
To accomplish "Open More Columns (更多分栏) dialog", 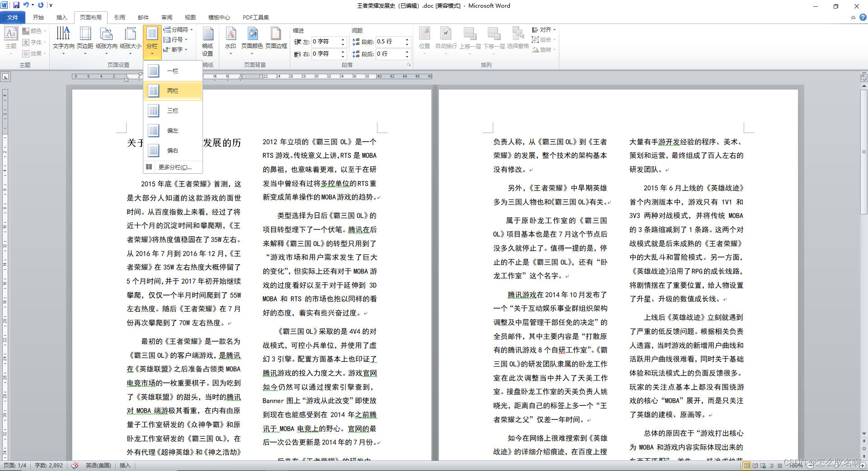I will point(173,167).
